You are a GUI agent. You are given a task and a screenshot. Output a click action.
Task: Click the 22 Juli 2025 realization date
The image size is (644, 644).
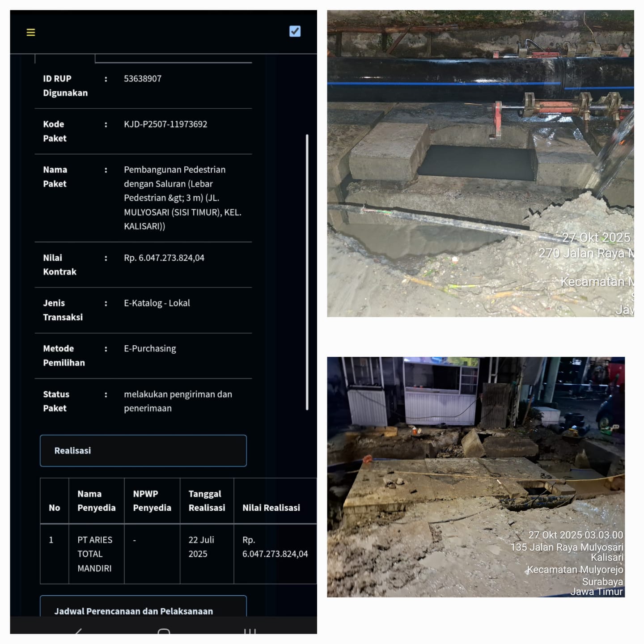click(x=201, y=547)
